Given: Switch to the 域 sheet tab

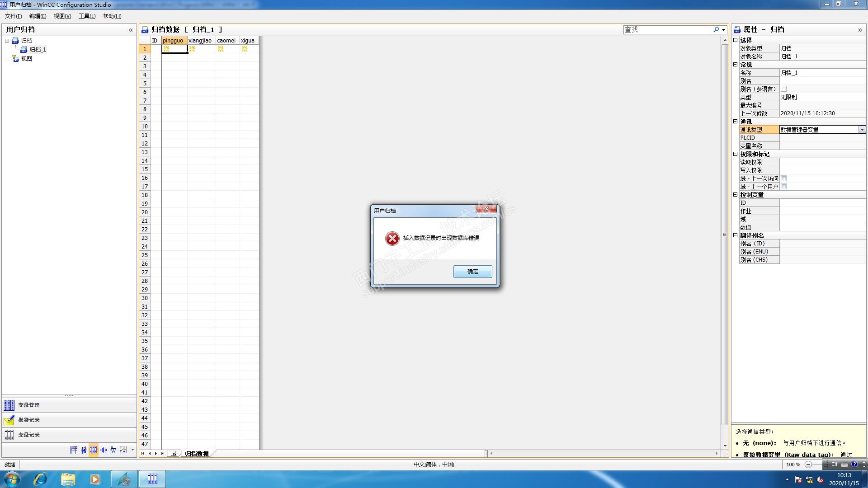Looking at the screenshot, I should click(174, 454).
